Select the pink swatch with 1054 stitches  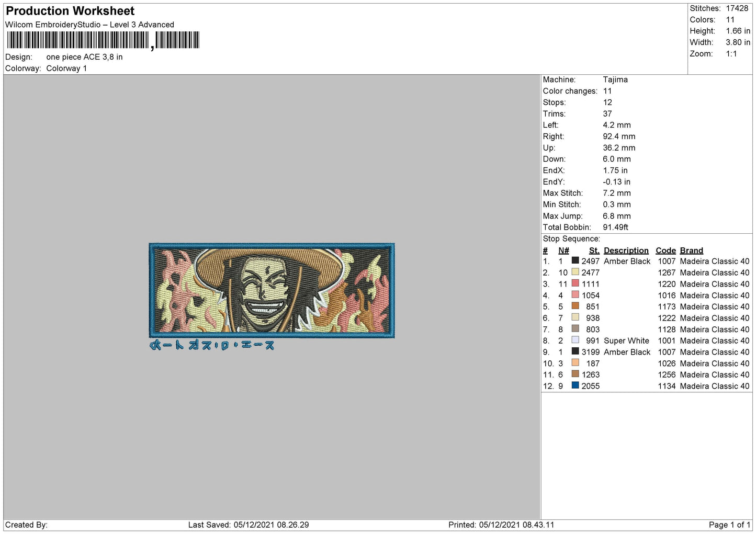pyautogui.click(x=576, y=294)
